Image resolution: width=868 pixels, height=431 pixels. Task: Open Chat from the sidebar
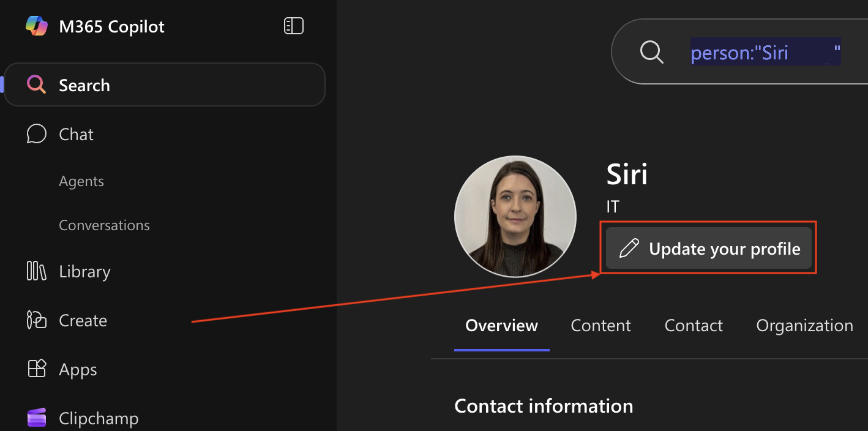coord(76,135)
